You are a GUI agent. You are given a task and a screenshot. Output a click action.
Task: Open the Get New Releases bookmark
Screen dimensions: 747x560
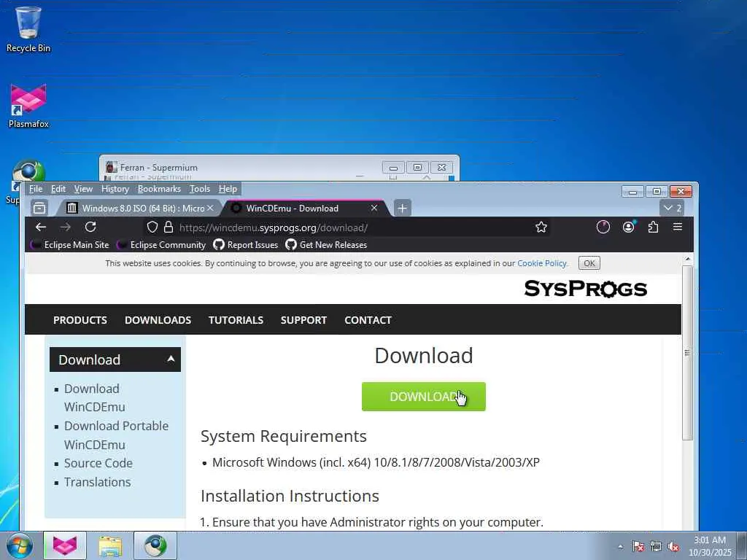tap(326, 245)
